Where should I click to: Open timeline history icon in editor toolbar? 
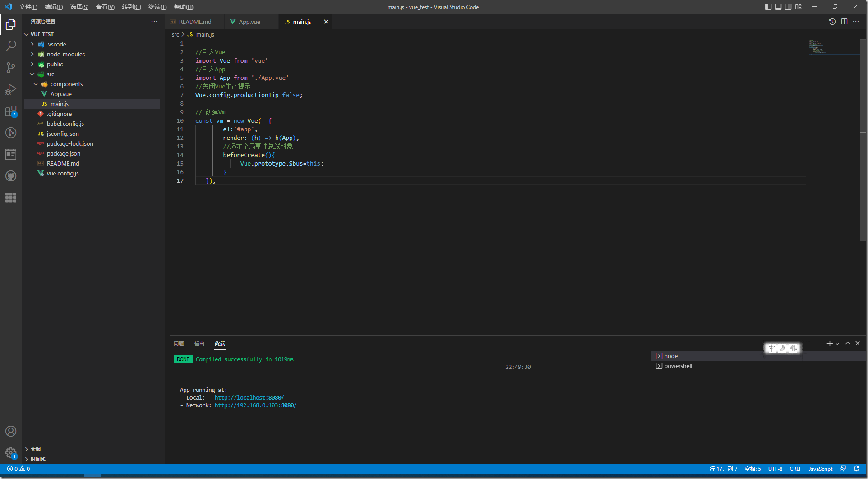point(832,22)
